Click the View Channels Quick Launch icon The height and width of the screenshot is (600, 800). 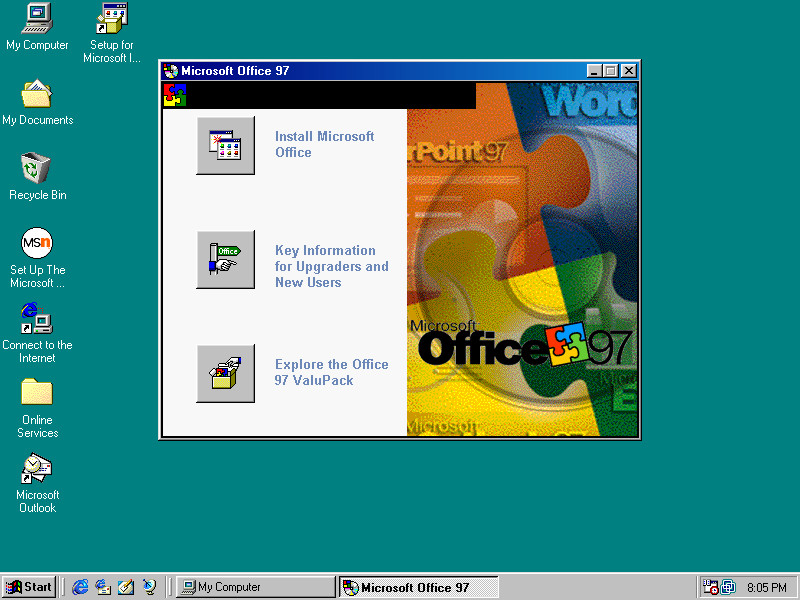tap(149, 587)
